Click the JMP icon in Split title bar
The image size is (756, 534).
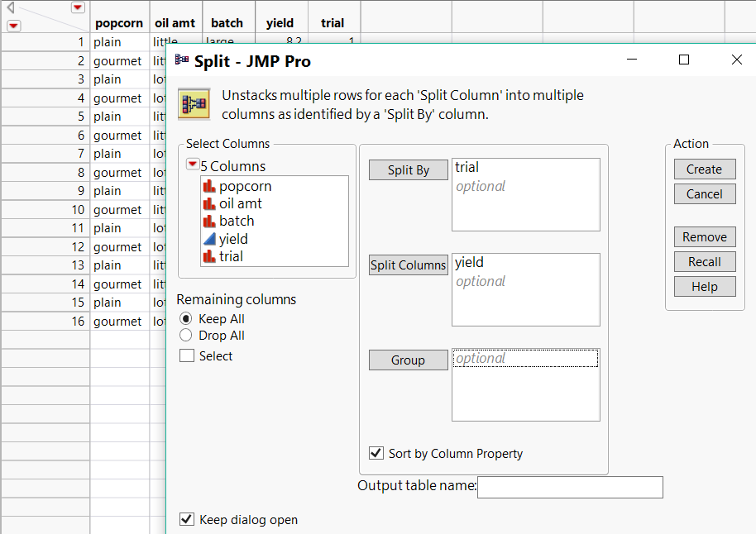182,60
